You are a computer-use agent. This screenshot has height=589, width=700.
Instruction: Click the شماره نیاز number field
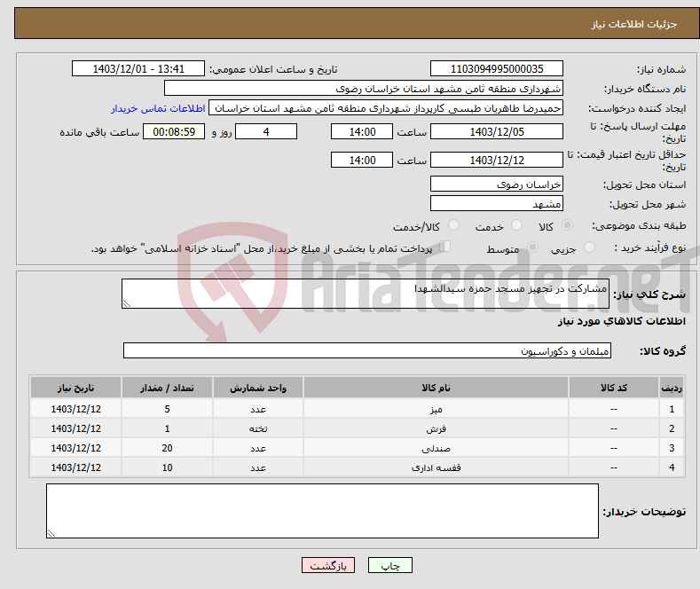click(496, 69)
